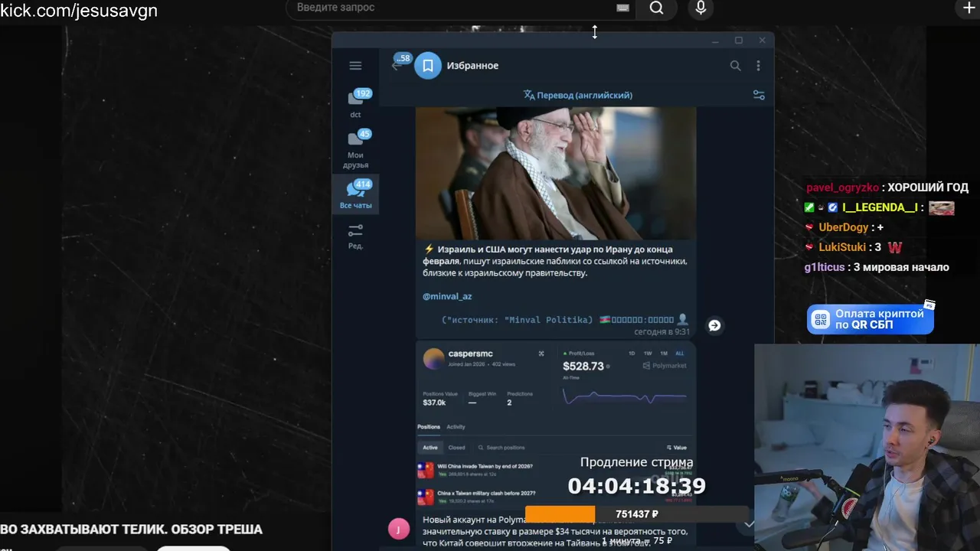Image resolution: width=980 pixels, height=551 pixels.
Task: Start voice search with the microphone
Action: [x=701, y=8]
